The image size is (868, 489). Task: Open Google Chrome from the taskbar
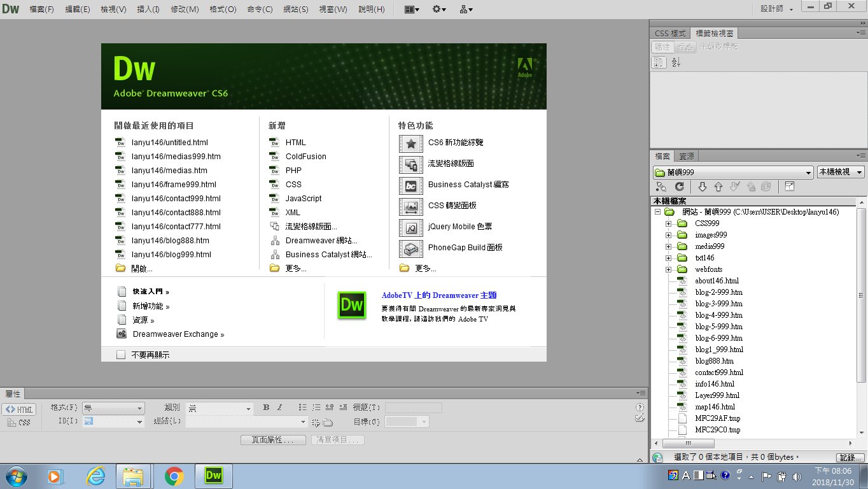pos(174,476)
